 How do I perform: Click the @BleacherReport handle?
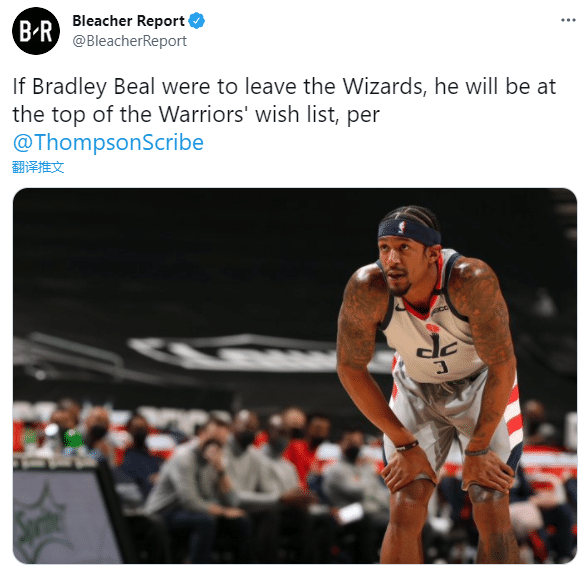pyautogui.click(x=129, y=41)
